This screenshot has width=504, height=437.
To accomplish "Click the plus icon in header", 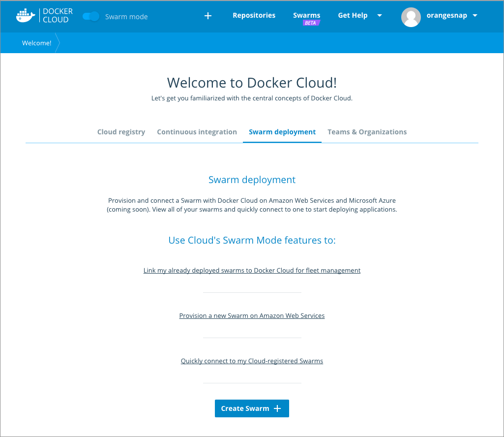I will [208, 16].
